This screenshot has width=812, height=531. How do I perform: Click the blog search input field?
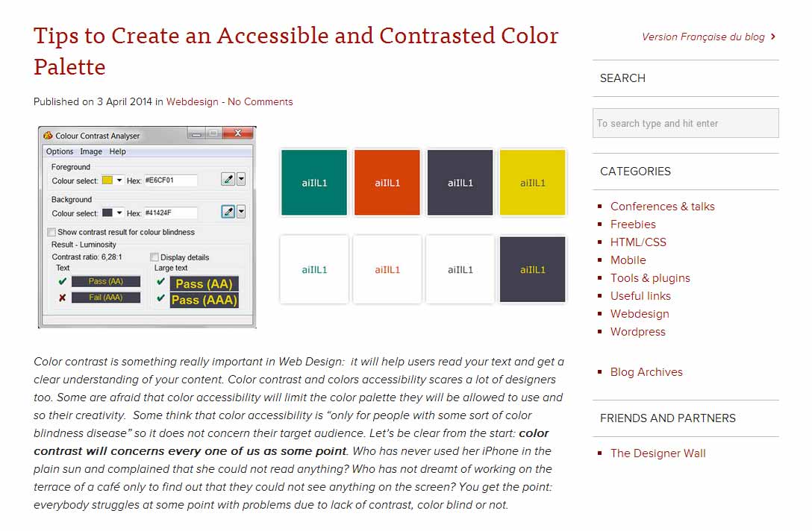(685, 123)
